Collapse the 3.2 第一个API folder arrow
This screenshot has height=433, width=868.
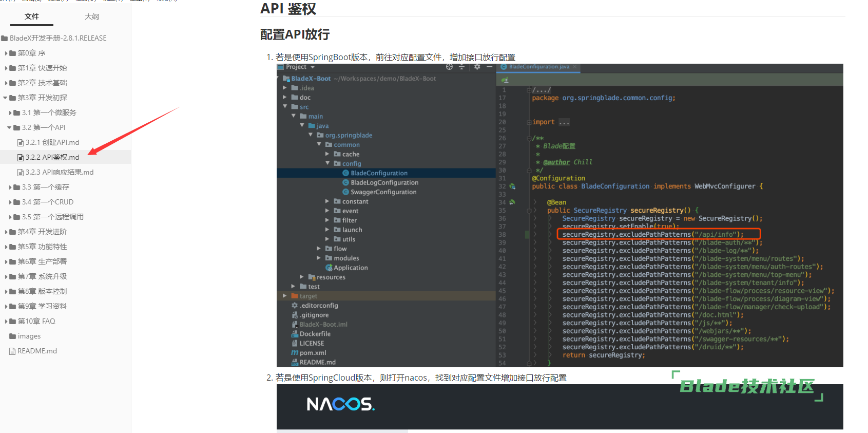pos(10,127)
